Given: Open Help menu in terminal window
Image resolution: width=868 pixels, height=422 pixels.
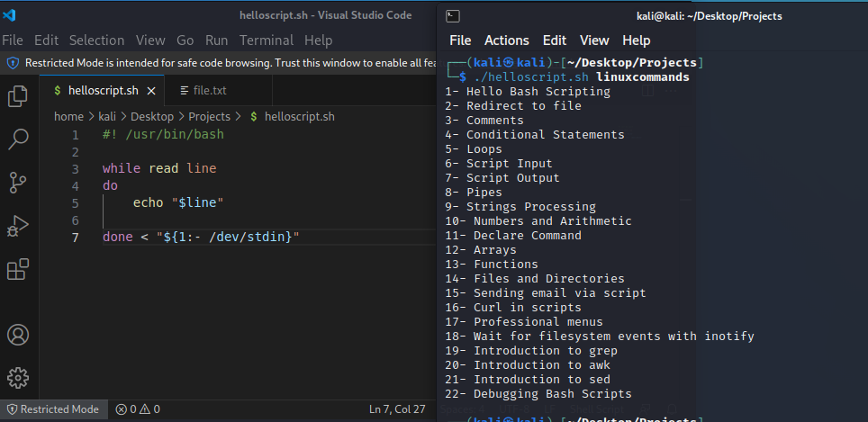Looking at the screenshot, I should 637,40.
